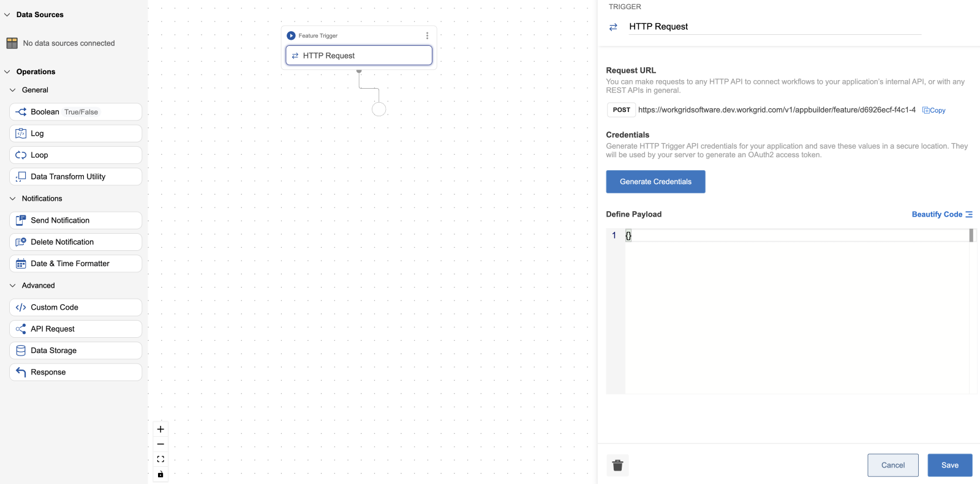Click the Feature Trigger play icon
Image resolution: width=980 pixels, height=484 pixels.
pos(291,35)
